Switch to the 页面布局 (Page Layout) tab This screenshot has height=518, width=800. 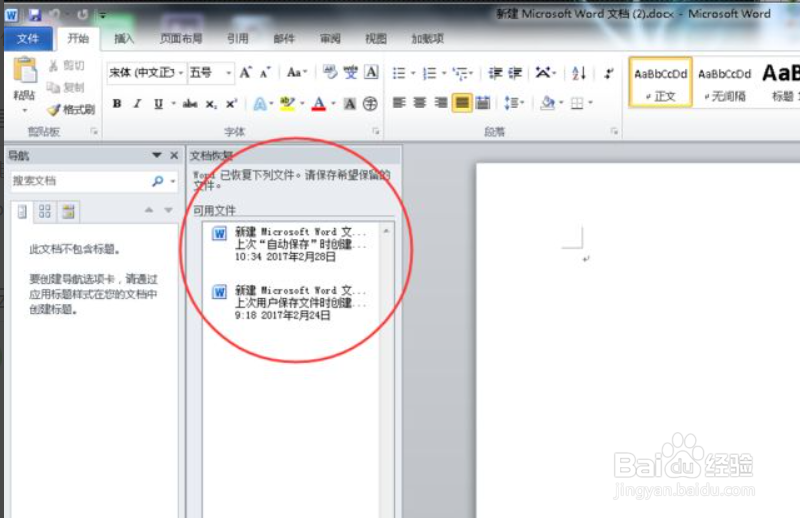(x=181, y=39)
